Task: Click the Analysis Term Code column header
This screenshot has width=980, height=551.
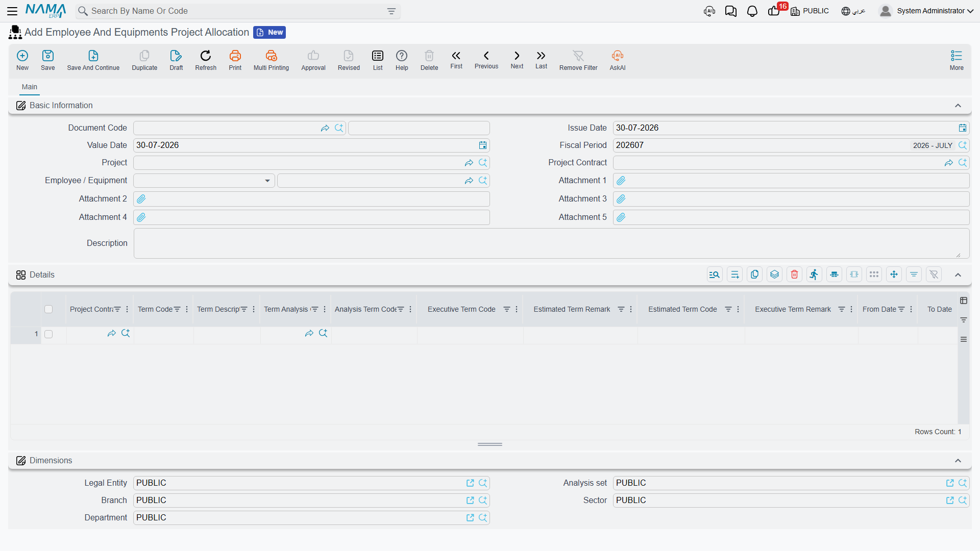Action: (x=365, y=309)
